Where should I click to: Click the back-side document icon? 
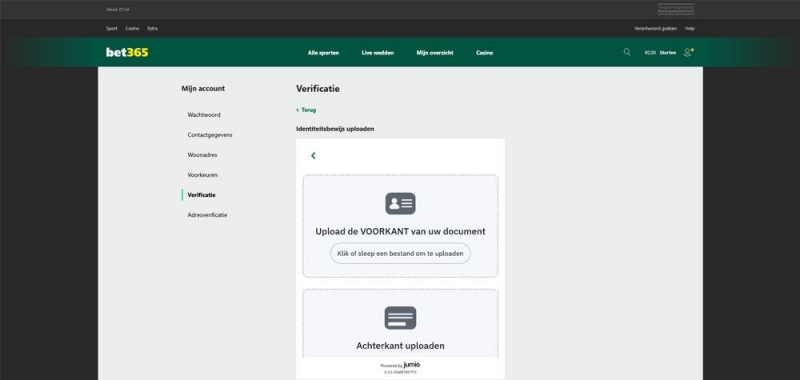[400, 318]
